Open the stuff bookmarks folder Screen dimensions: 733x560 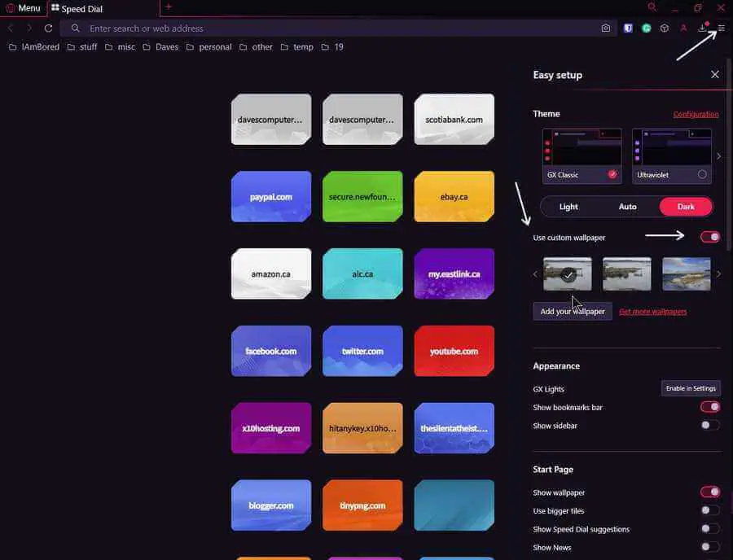coord(82,47)
